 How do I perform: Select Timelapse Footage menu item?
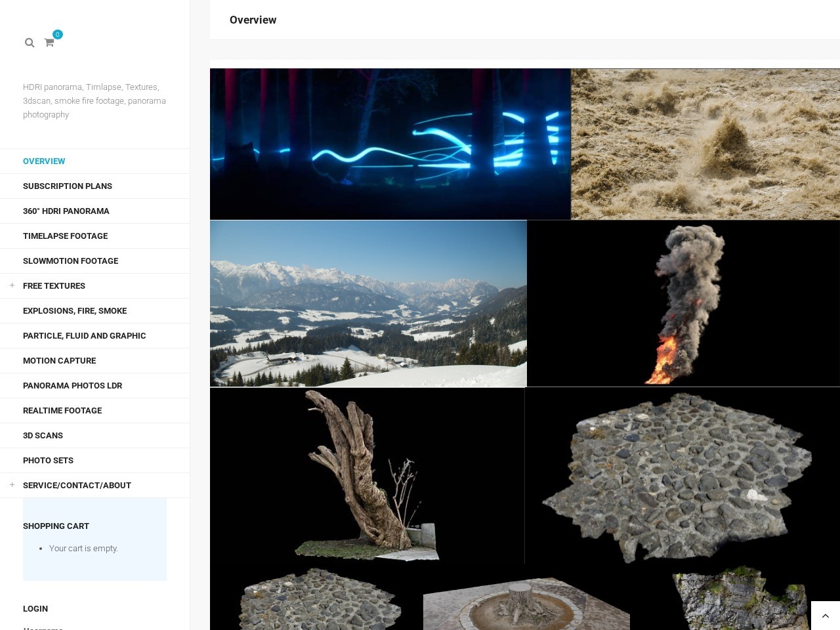pos(65,236)
